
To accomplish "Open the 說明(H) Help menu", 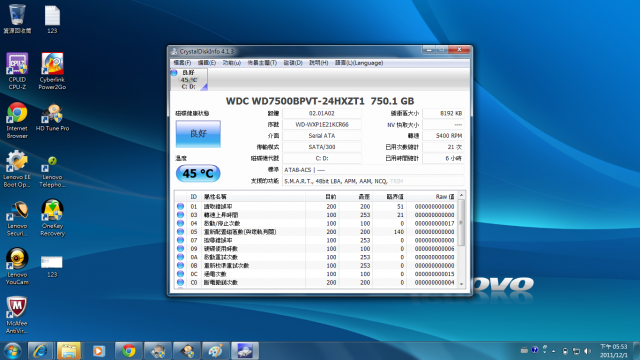I will [318, 63].
